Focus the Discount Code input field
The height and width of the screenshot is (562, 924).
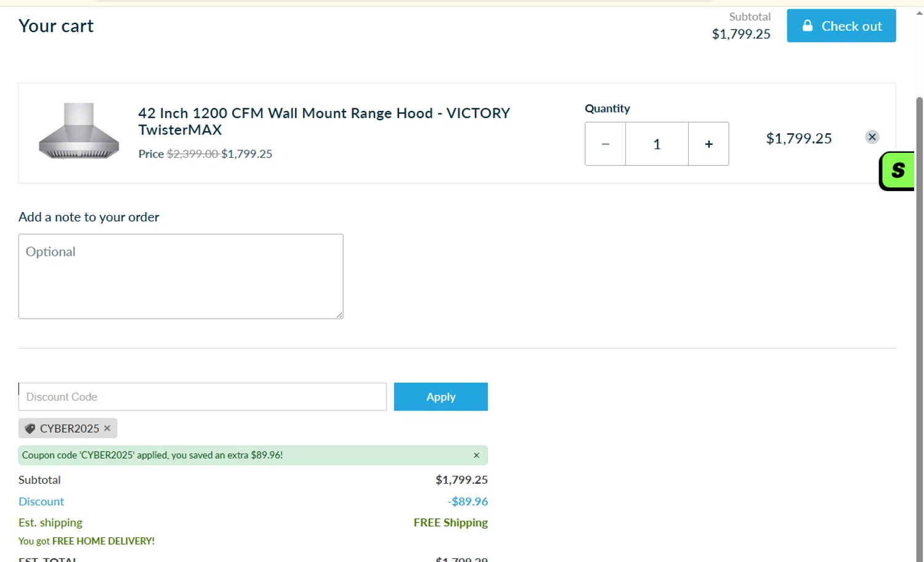(x=203, y=397)
